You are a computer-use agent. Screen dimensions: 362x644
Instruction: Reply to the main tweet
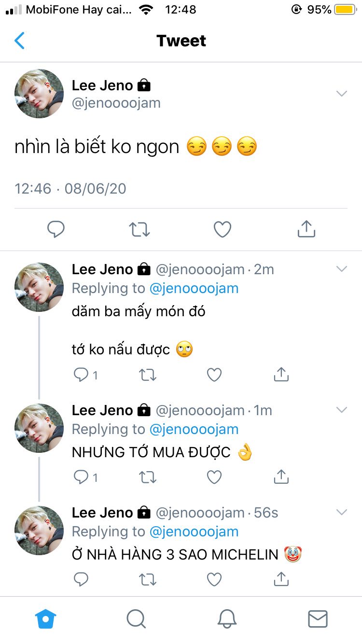pyautogui.click(x=56, y=229)
